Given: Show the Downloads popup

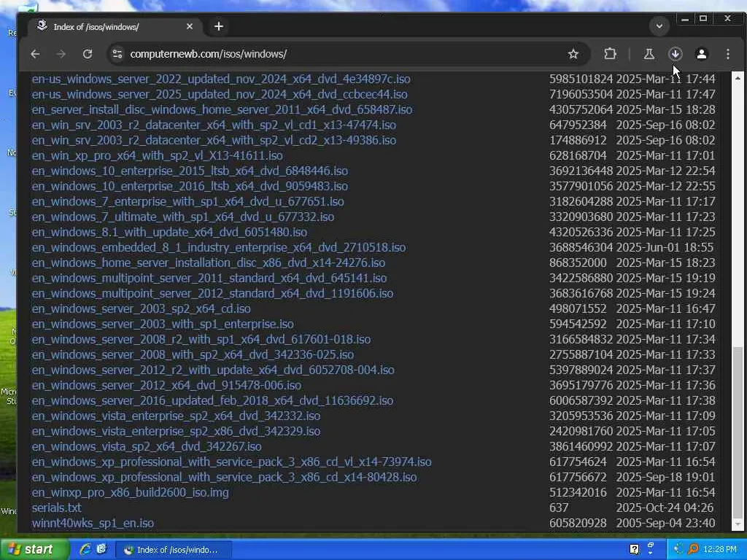Looking at the screenshot, I should (x=675, y=54).
